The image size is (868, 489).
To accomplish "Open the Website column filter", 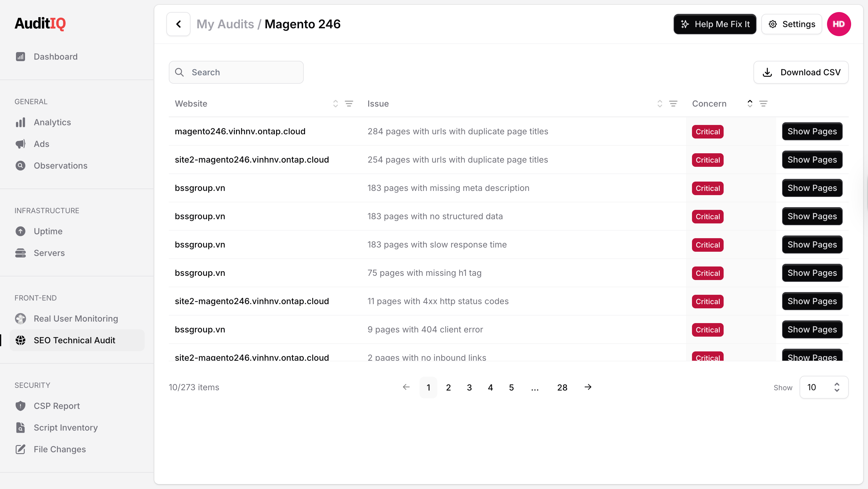I will 349,104.
